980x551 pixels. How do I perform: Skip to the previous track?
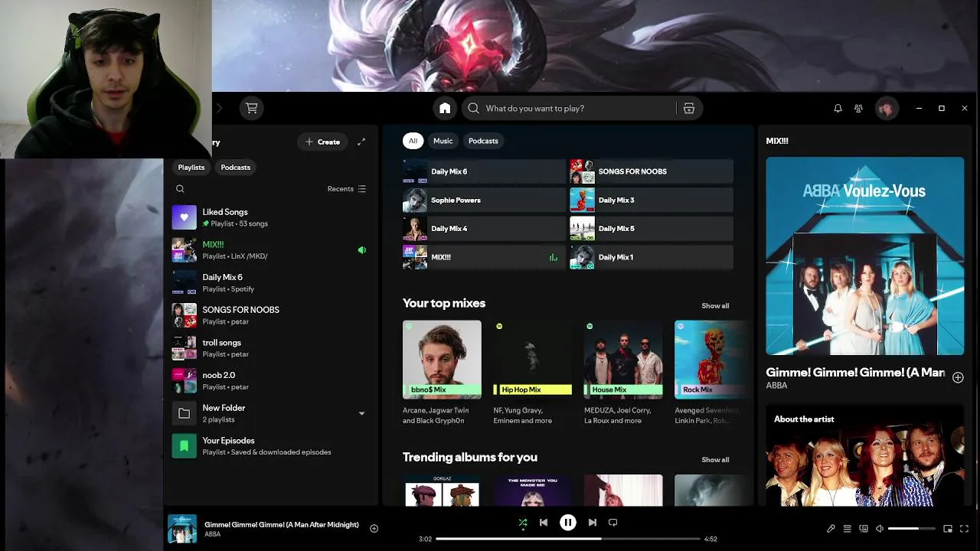(544, 523)
